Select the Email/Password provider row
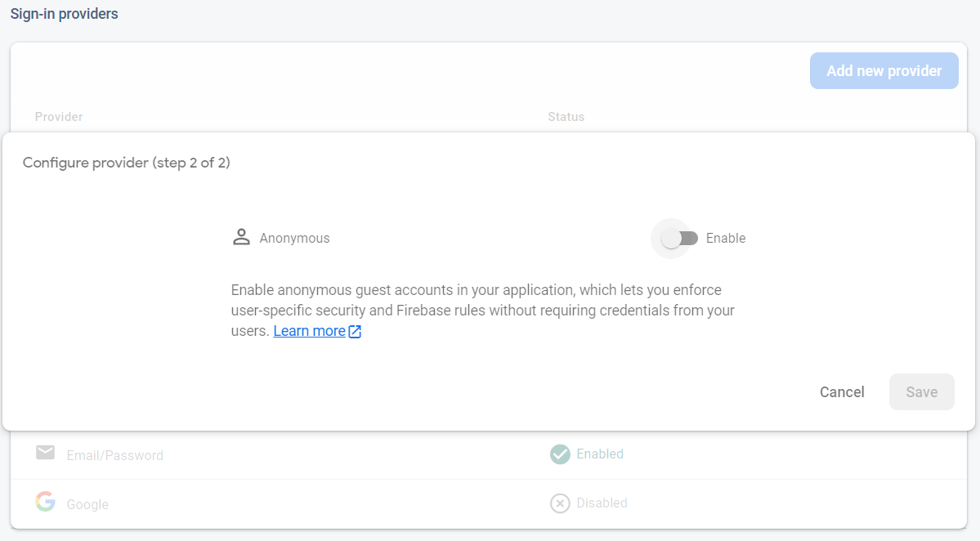The image size is (980, 541). (115, 455)
